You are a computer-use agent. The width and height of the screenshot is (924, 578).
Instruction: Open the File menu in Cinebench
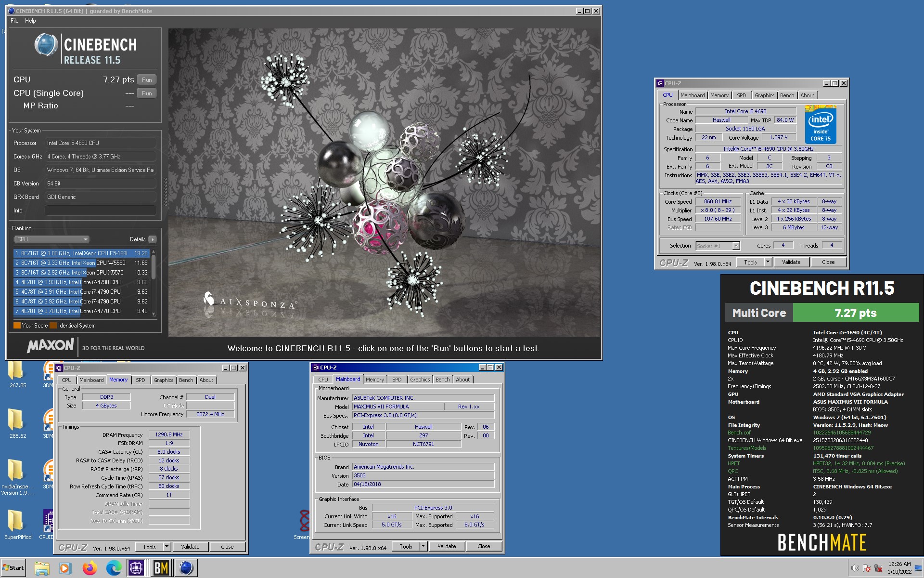tap(14, 21)
